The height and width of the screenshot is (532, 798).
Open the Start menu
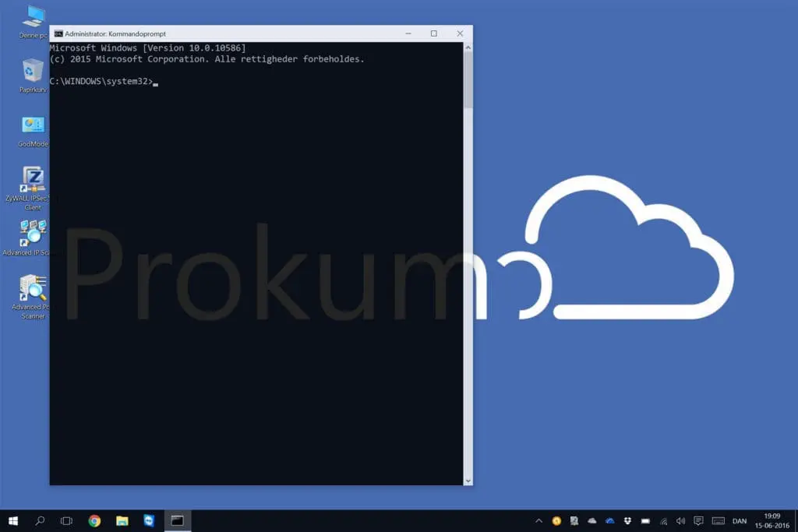click(12, 520)
